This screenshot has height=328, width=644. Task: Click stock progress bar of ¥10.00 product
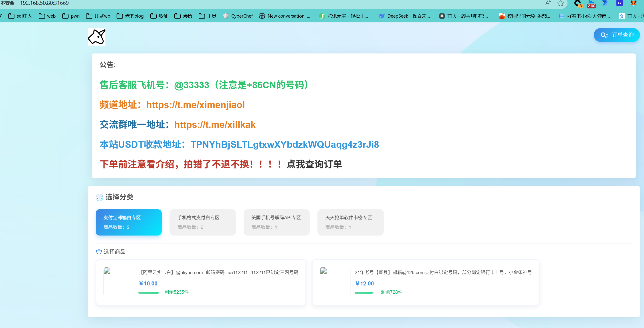click(149, 292)
